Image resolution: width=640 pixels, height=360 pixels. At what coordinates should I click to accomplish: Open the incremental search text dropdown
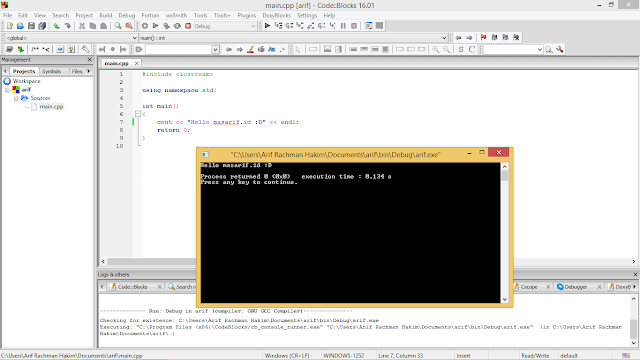[216, 49]
